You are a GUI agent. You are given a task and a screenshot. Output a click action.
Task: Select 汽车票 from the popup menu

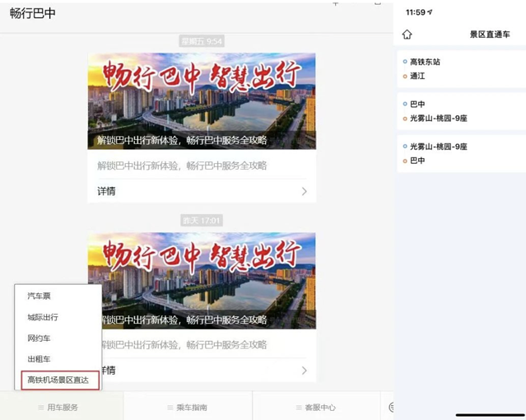click(x=39, y=296)
